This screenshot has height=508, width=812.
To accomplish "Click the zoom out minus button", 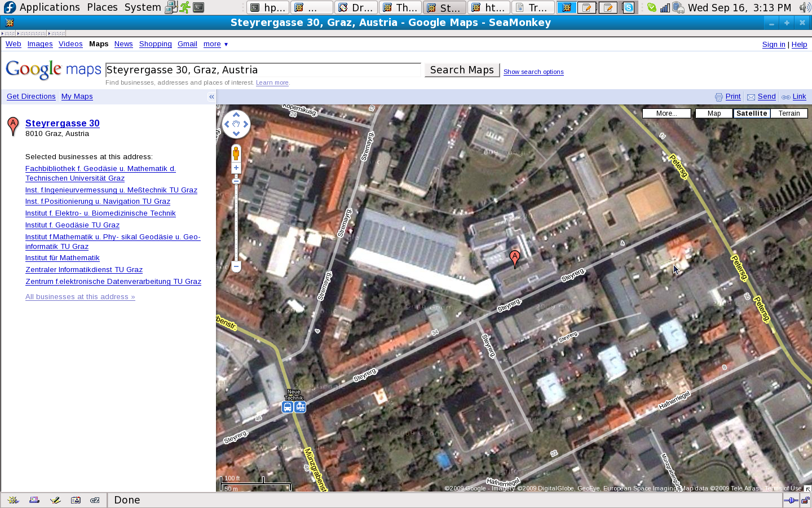I will tap(236, 266).
